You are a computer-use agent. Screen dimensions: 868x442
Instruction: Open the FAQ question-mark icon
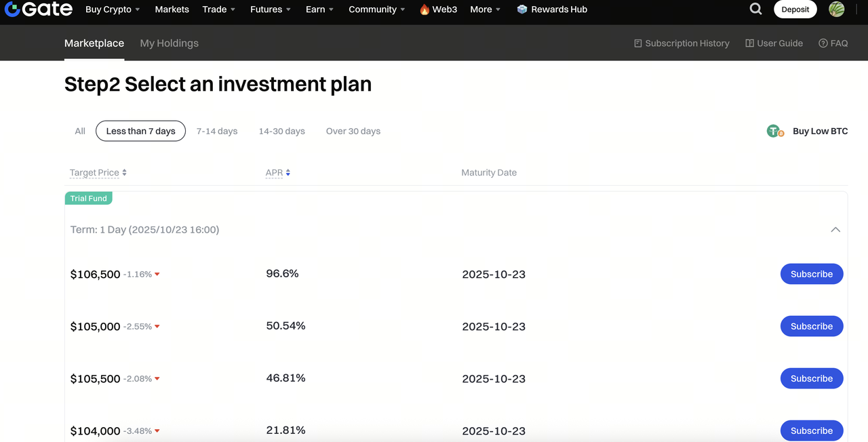coord(823,43)
